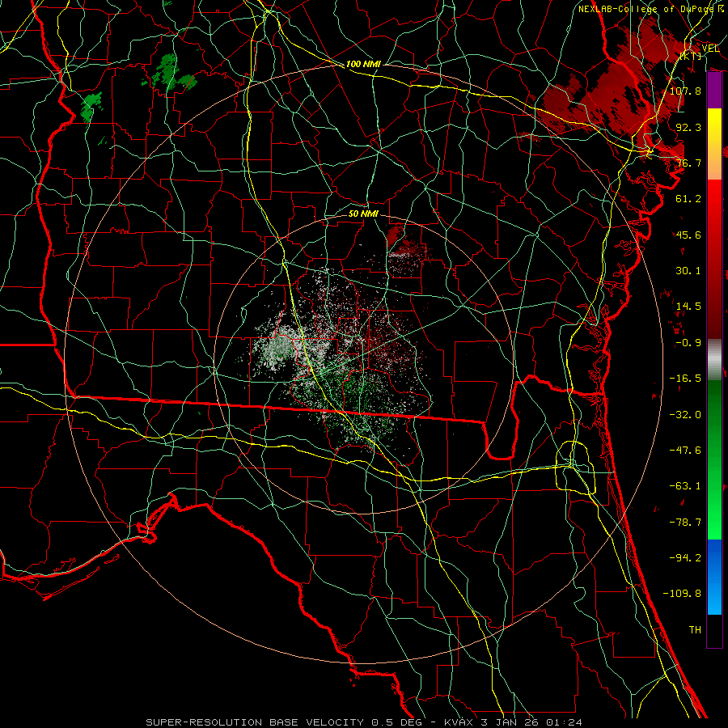Click the [KT] units label
728x728 pixels.
point(691,56)
